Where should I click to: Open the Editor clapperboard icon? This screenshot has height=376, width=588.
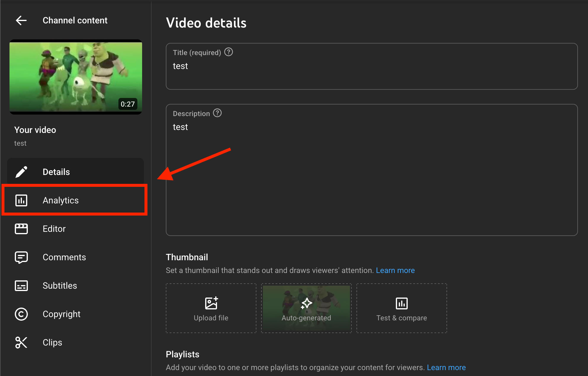tap(21, 229)
